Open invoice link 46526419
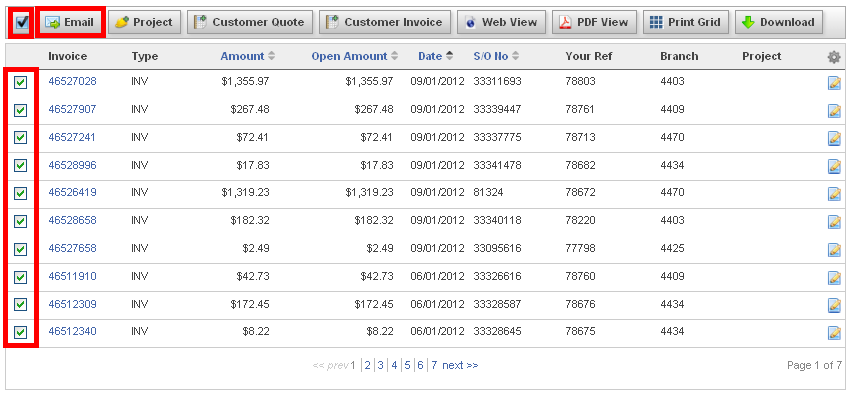851x395 pixels. pyautogui.click(x=72, y=192)
